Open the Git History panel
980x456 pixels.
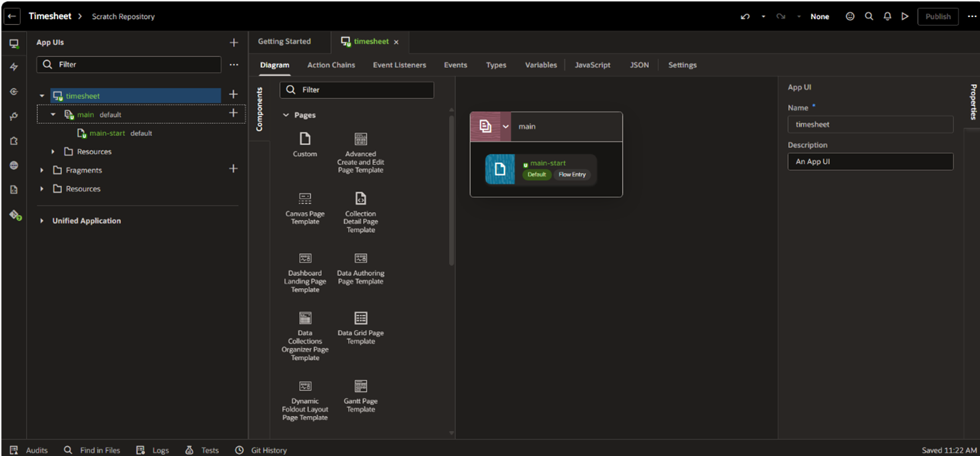coord(262,450)
